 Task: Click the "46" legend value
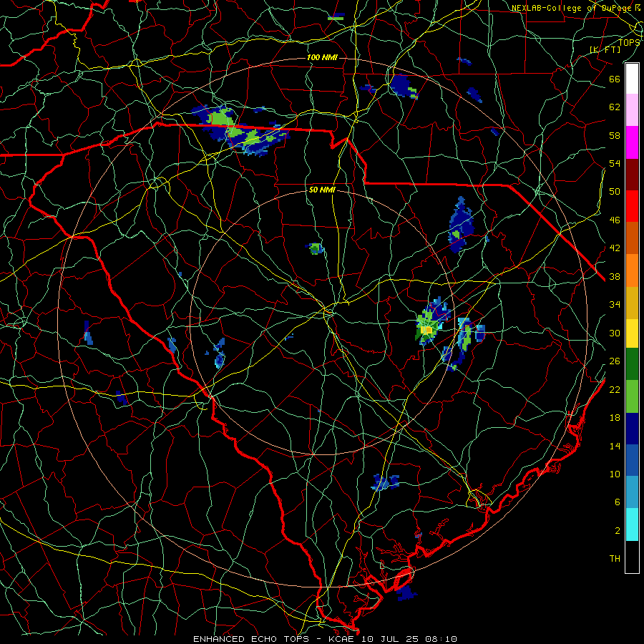(615, 220)
